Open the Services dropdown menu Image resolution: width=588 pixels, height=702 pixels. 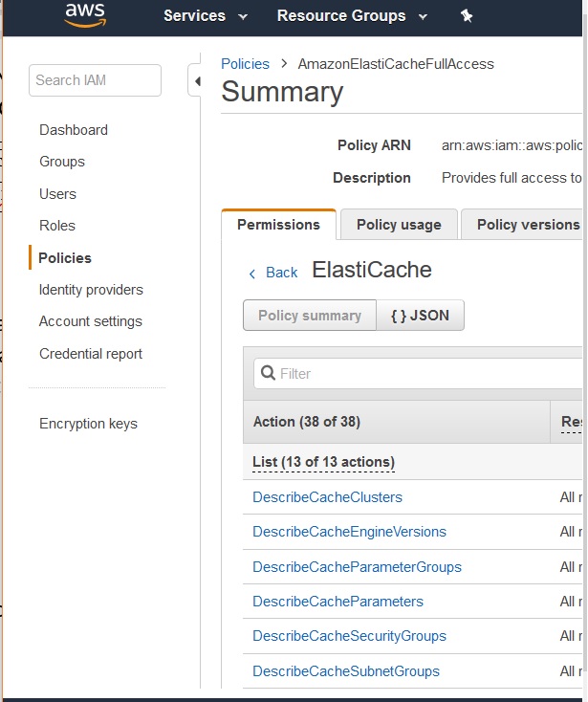click(x=205, y=16)
